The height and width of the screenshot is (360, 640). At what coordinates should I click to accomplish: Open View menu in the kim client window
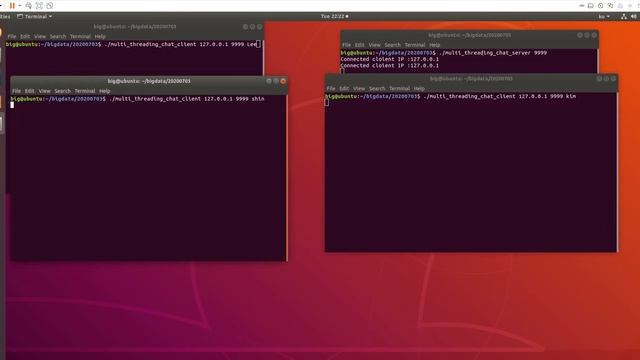359,89
